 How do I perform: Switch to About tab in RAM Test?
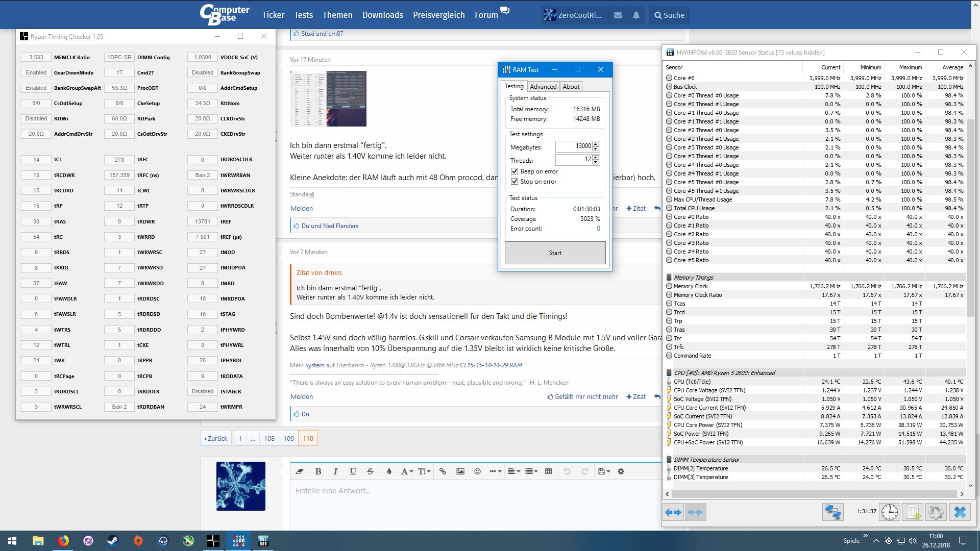(x=571, y=87)
